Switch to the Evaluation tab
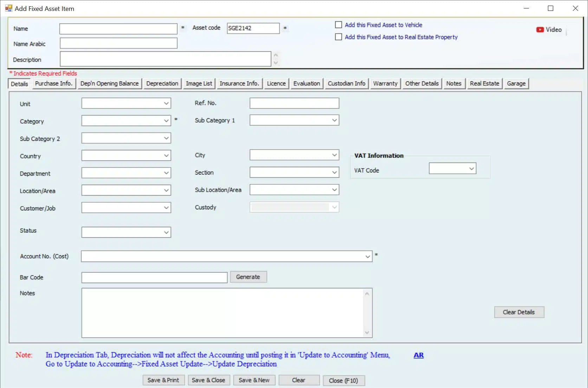This screenshot has width=588, height=388. click(306, 84)
